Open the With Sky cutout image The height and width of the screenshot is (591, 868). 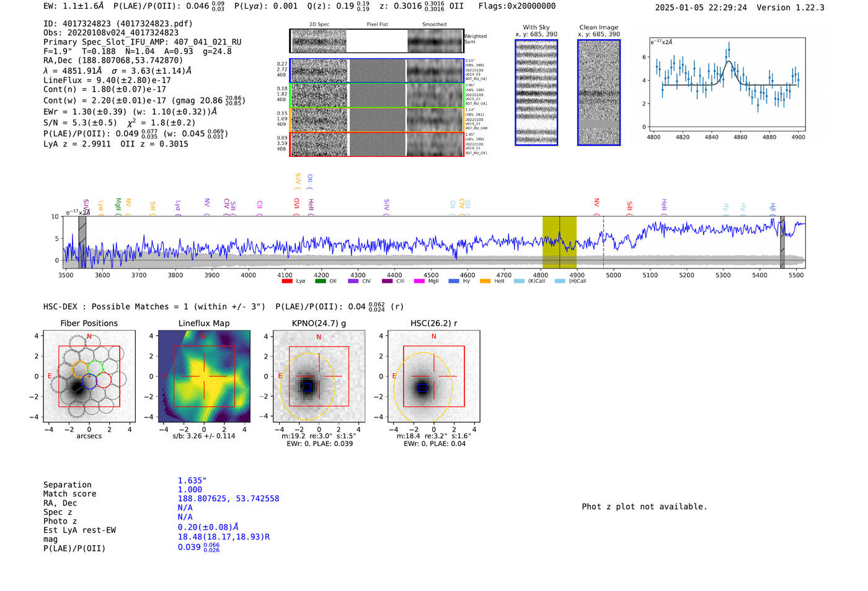pos(536,92)
